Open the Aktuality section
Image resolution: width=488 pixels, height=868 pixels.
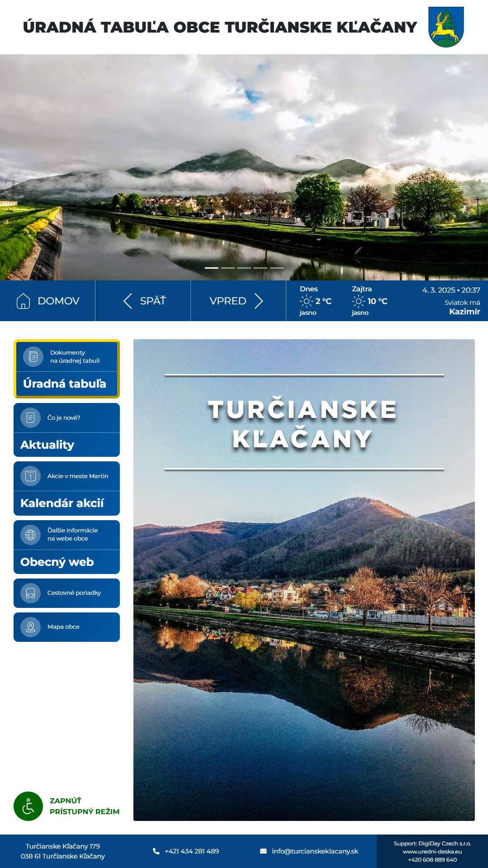point(66,430)
